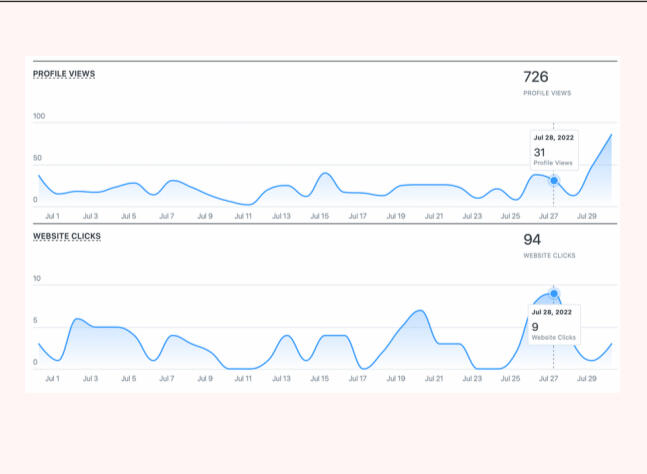Image resolution: width=647 pixels, height=474 pixels.
Task: Click the 5 label on Website Clicks y-axis
Action: pyautogui.click(x=36, y=321)
